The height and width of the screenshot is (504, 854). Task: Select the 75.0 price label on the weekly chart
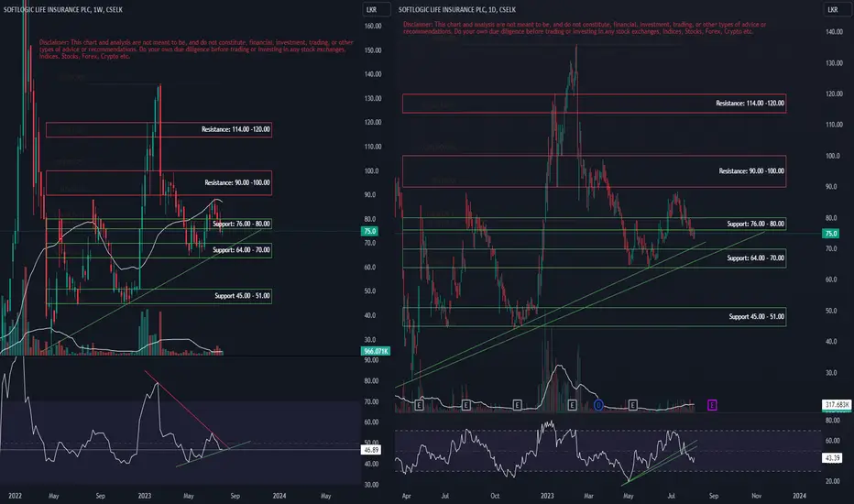point(370,231)
